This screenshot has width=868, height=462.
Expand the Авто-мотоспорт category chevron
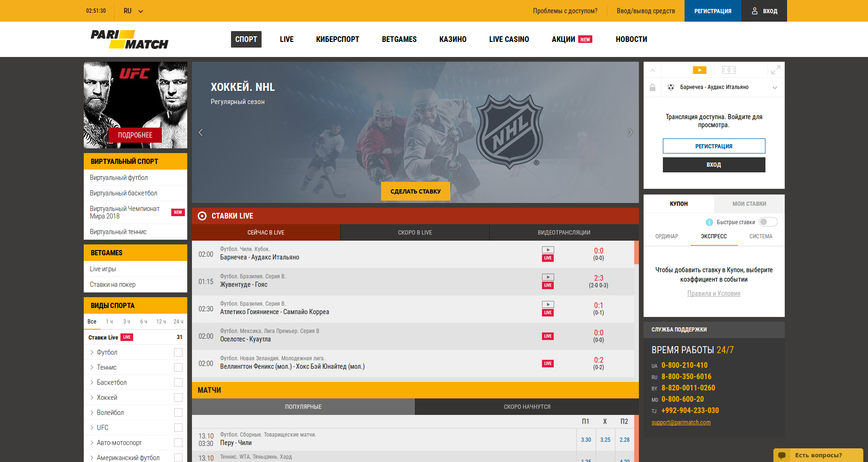click(92, 443)
